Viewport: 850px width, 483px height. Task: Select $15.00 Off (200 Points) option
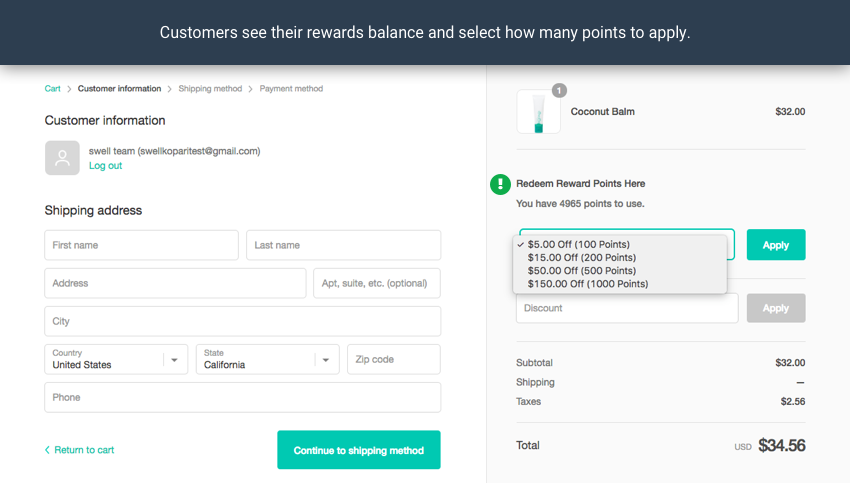click(581, 257)
